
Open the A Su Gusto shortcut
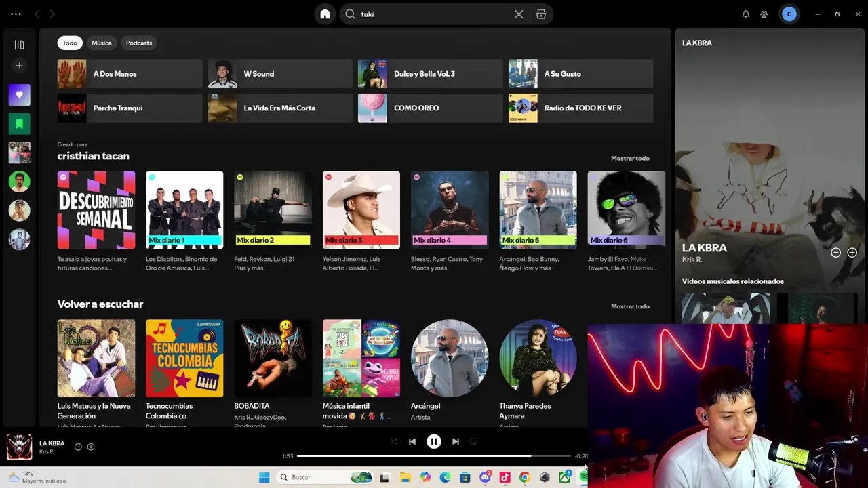[581, 74]
